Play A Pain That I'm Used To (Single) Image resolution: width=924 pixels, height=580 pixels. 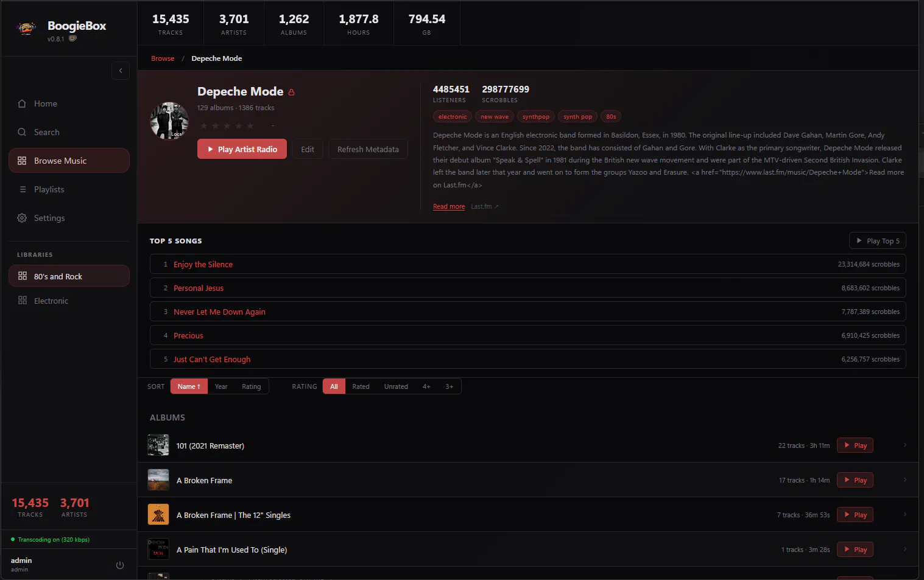[x=855, y=550]
